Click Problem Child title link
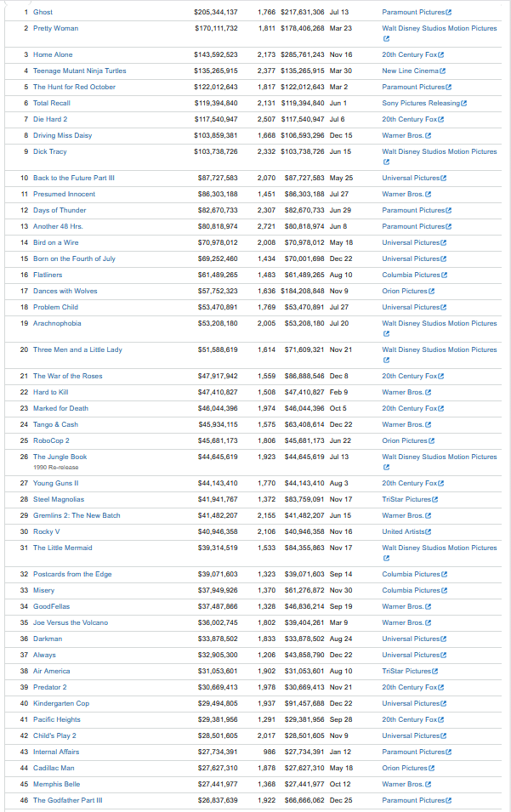511x812 pixels. (55, 307)
